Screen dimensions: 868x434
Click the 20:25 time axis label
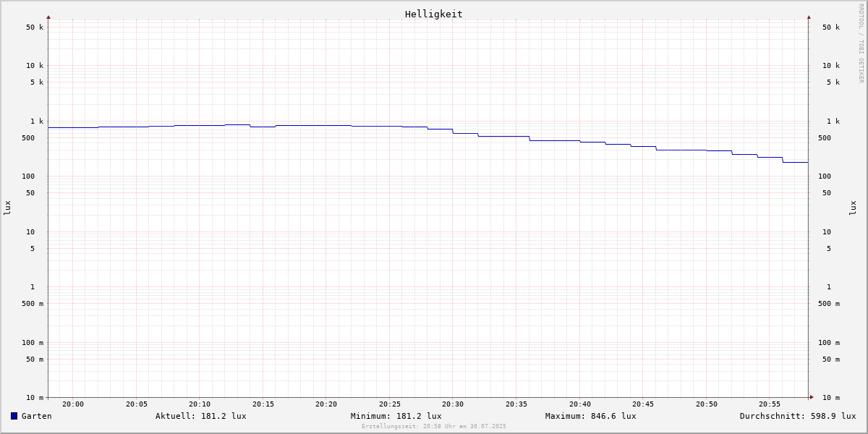390,404
